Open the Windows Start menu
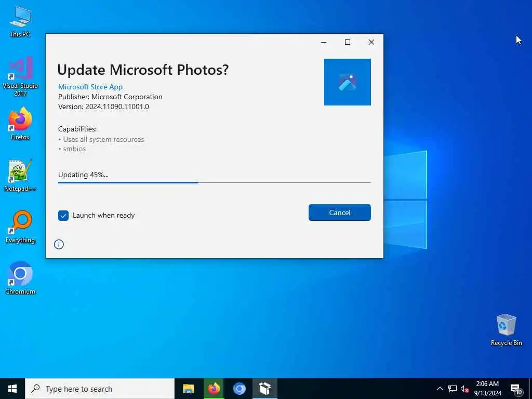Image resolution: width=532 pixels, height=399 pixels. point(12,389)
